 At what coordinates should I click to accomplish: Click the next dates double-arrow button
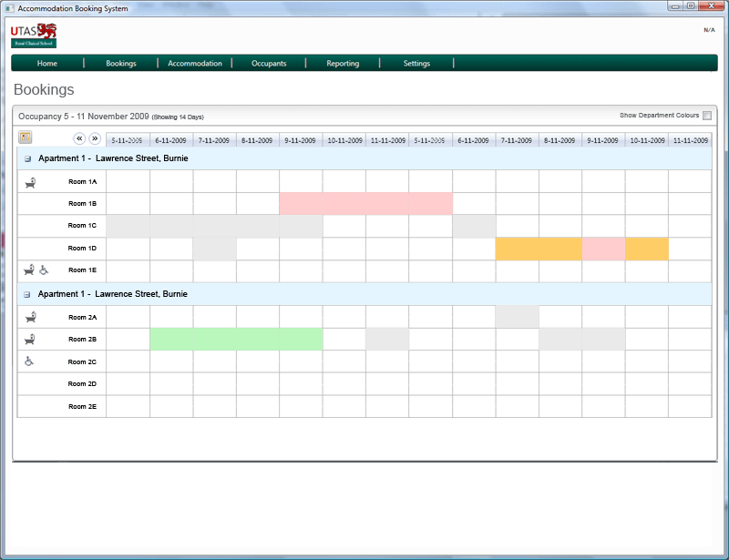(x=95, y=138)
